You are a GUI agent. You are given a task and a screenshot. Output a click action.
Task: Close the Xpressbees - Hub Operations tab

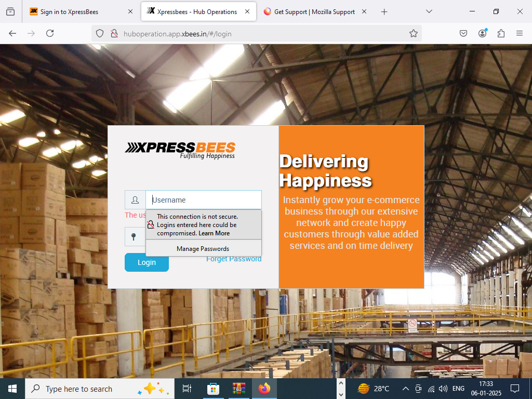(x=247, y=11)
